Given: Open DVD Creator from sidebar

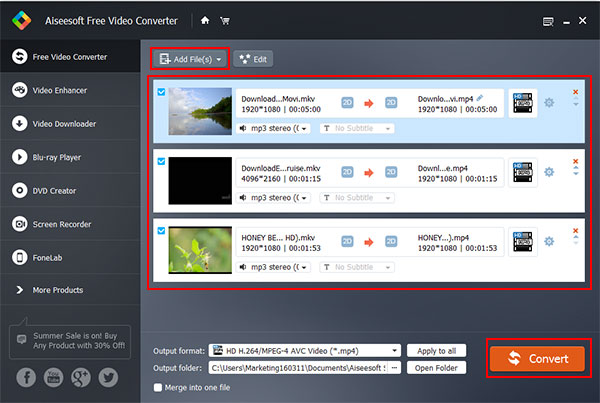Looking at the screenshot, I should (x=70, y=190).
